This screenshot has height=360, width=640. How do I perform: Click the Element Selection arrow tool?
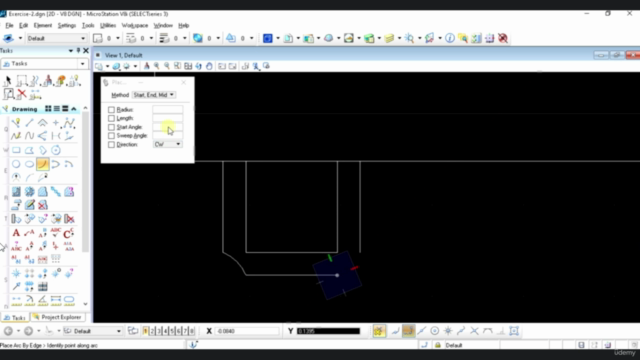8,80
